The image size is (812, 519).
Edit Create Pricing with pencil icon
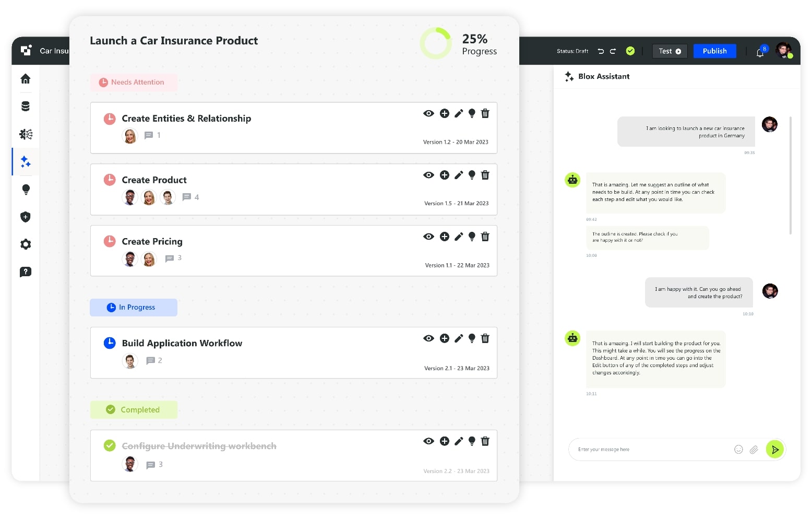(x=459, y=237)
